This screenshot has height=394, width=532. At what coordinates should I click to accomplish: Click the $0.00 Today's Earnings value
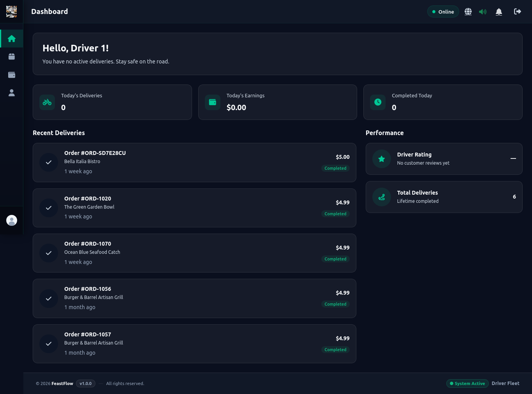click(236, 107)
